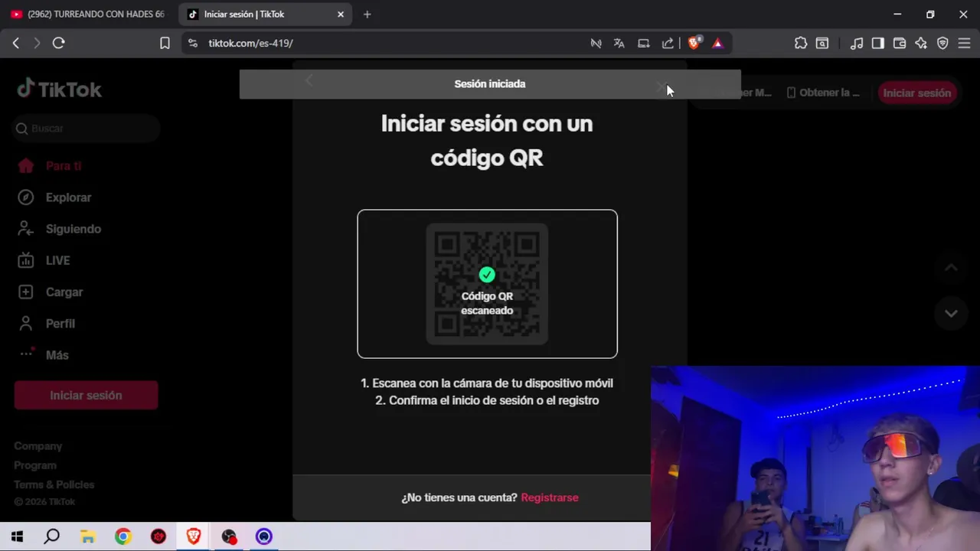980x551 pixels.
Task: Go back with the browser back arrow
Action: (x=16, y=44)
